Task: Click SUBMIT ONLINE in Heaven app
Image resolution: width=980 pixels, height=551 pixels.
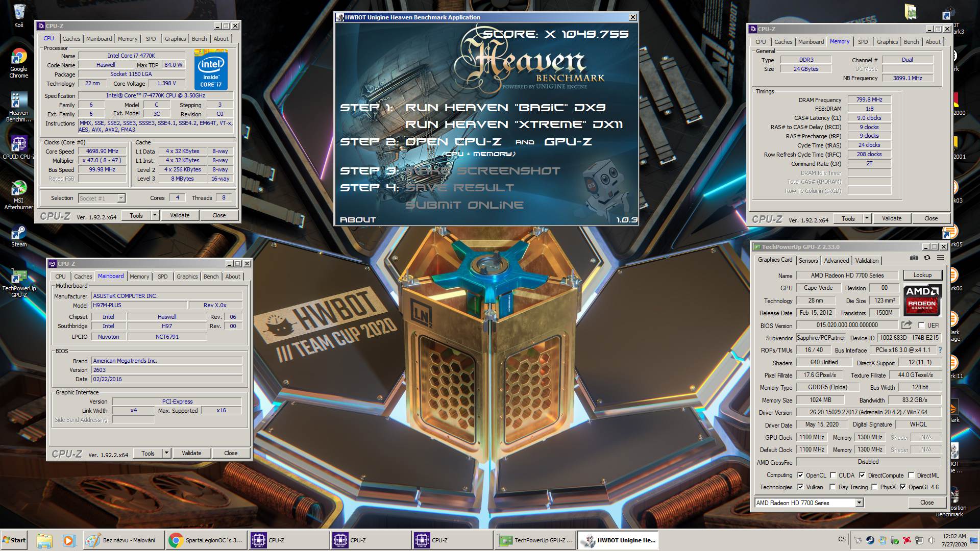Action: pyautogui.click(x=464, y=205)
